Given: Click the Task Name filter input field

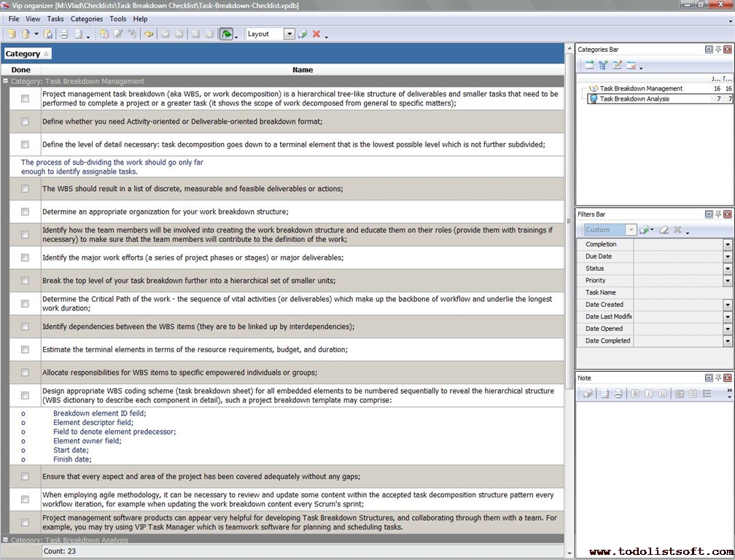Looking at the screenshot, I should [x=677, y=292].
